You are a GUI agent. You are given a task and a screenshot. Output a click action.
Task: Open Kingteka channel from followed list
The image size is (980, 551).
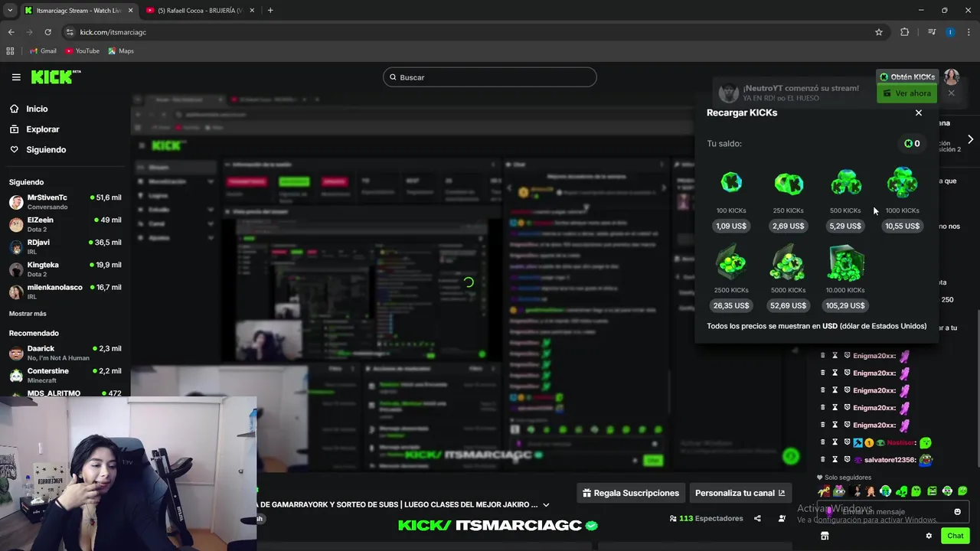(65, 269)
